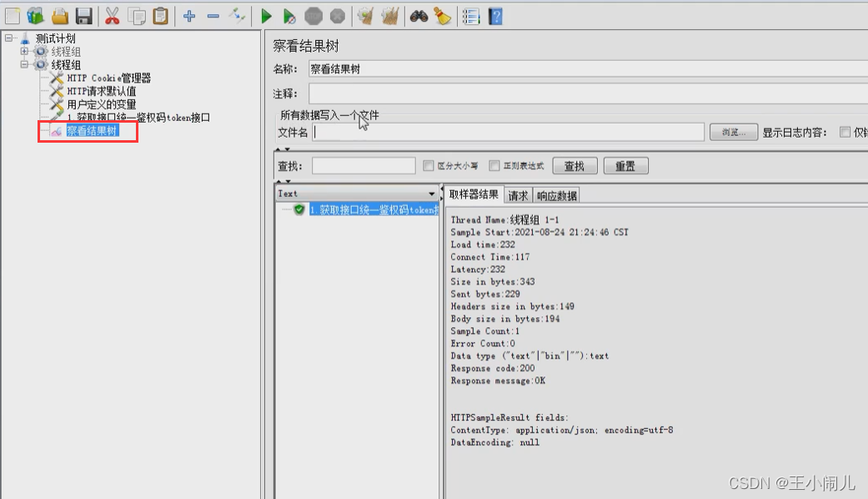Focus the 注释 comment field
868x499 pixels.
pyautogui.click(x=588, y=93)
